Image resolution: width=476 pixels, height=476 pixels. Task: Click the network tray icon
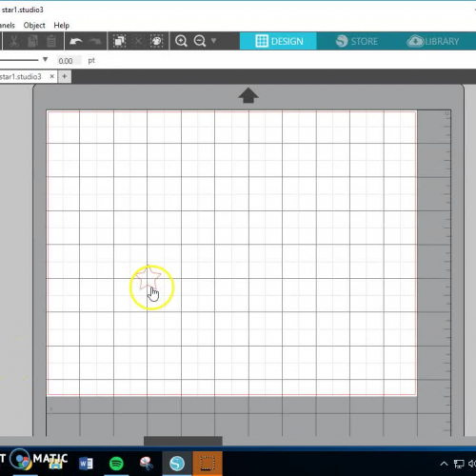pyautogui.click(x=459, y=464)
